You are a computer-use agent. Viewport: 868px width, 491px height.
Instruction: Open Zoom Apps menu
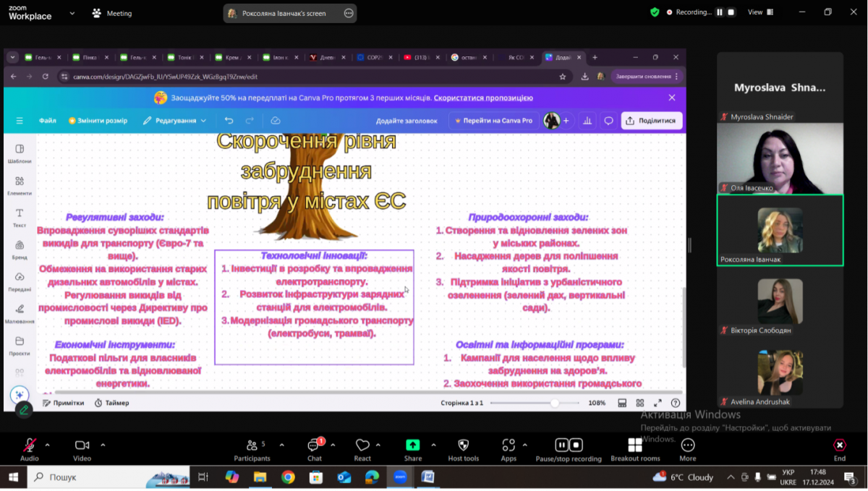[509, 445]
